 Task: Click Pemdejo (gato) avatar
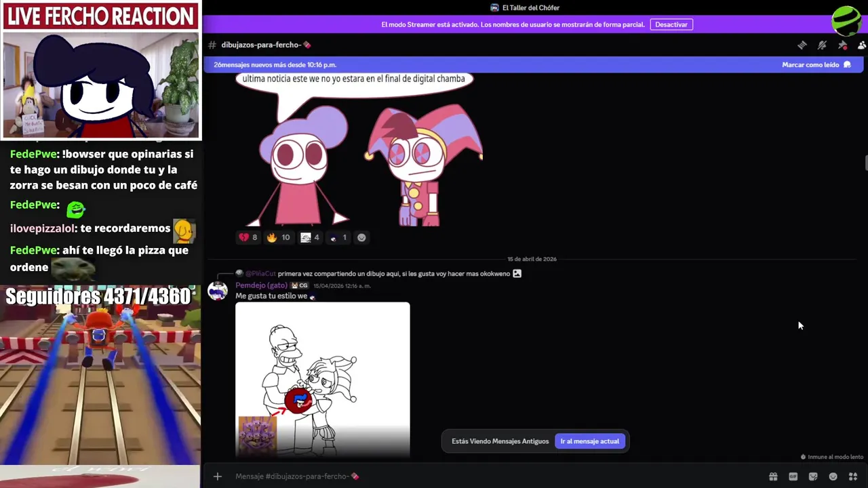tap(218, 291)
